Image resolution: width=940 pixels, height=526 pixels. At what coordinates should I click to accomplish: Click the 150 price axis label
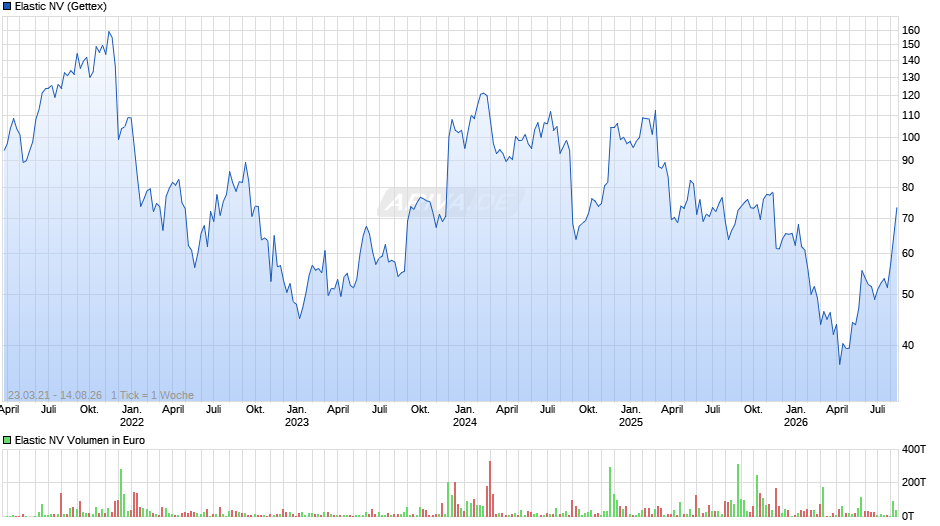(x=911, y=44)
